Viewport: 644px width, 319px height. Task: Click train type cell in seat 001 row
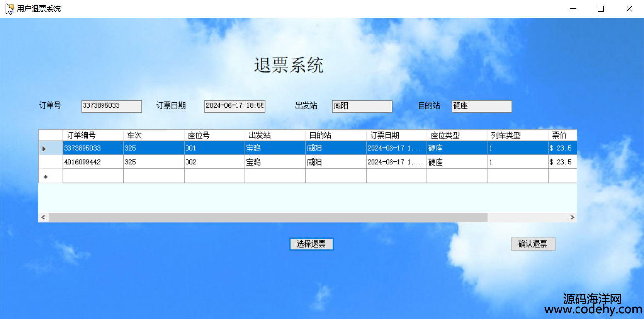(518, 148)
